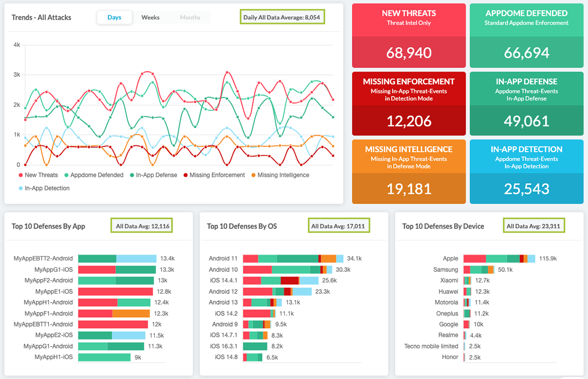
Task: Click the In-App Defense 49,061 tile
Action: pyautogui.click(x=526, y=103)
